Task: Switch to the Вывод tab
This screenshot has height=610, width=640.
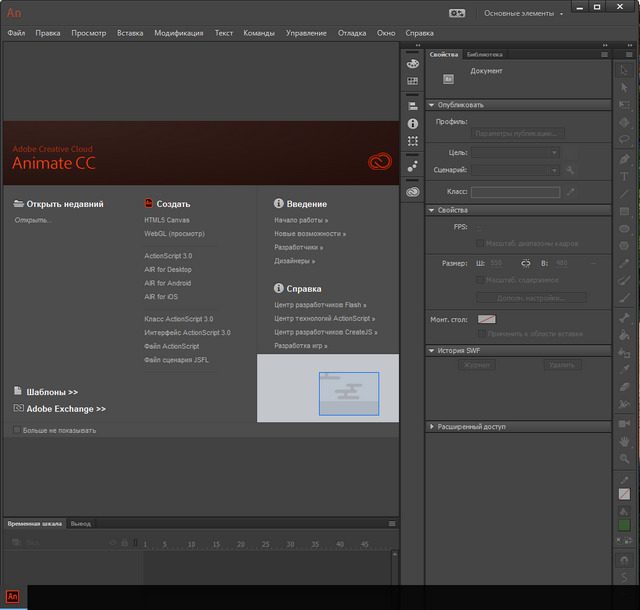Action: 80,523
